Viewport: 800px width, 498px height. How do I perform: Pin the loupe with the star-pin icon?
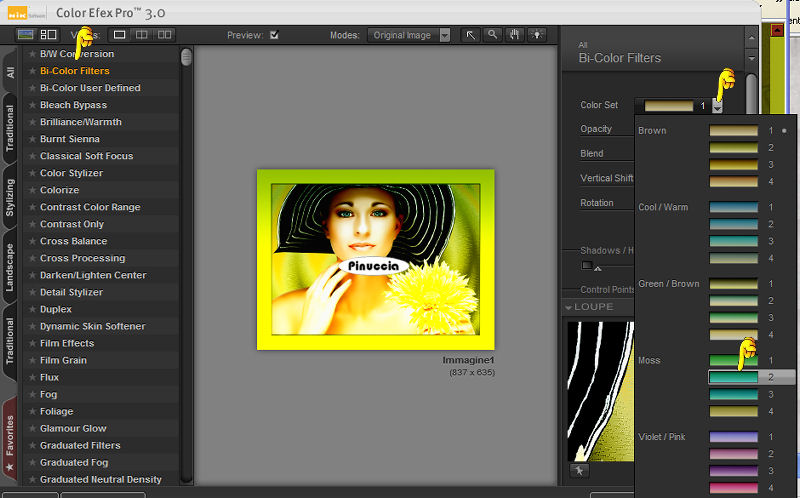pos(579,470)
